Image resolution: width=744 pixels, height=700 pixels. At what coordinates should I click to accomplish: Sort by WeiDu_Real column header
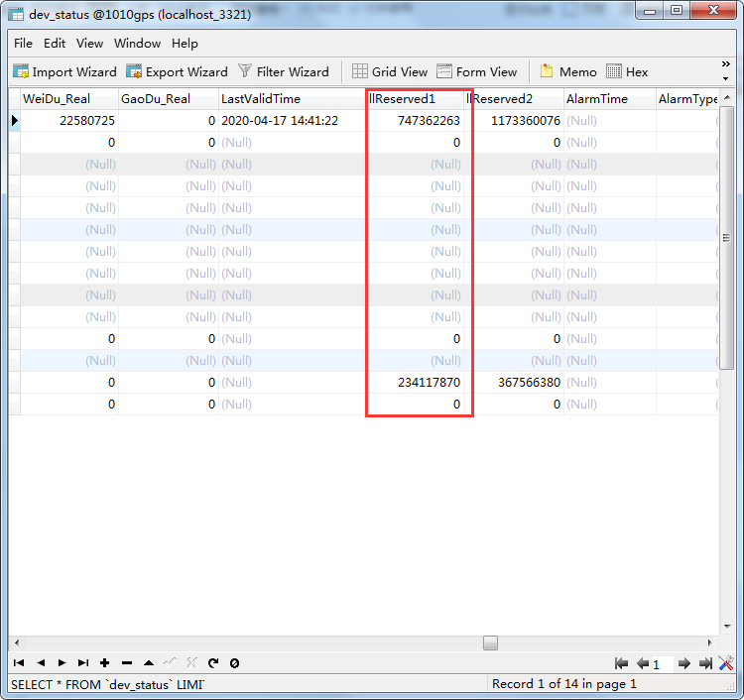[69, 98]
